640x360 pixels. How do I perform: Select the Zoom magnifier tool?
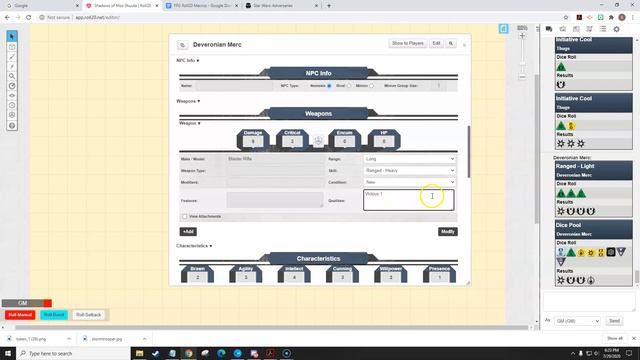pyautogui.click(x=12, y=76)
